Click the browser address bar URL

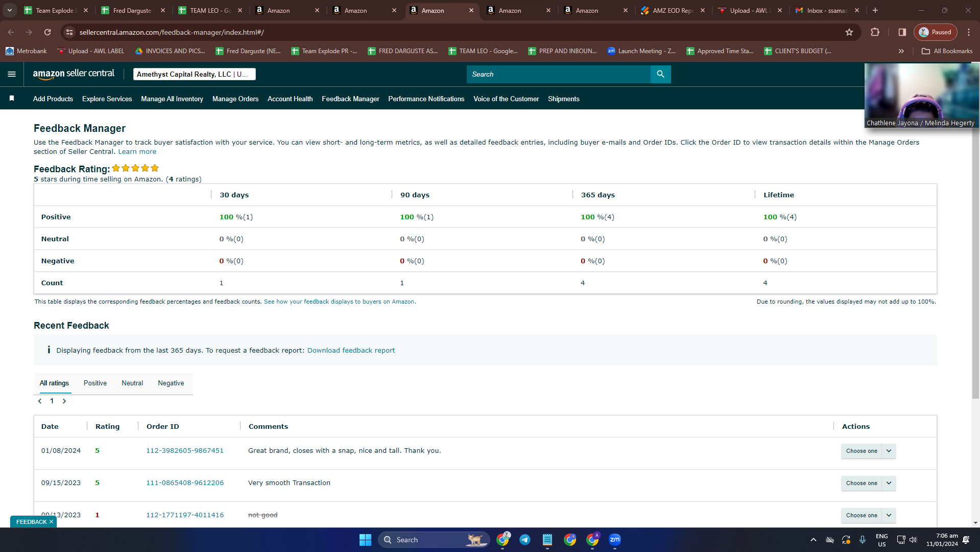pos(172,32)
